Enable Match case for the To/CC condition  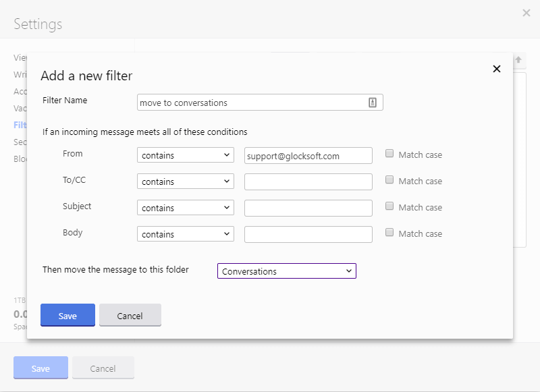pyautogui.click(x=389, y=180)
